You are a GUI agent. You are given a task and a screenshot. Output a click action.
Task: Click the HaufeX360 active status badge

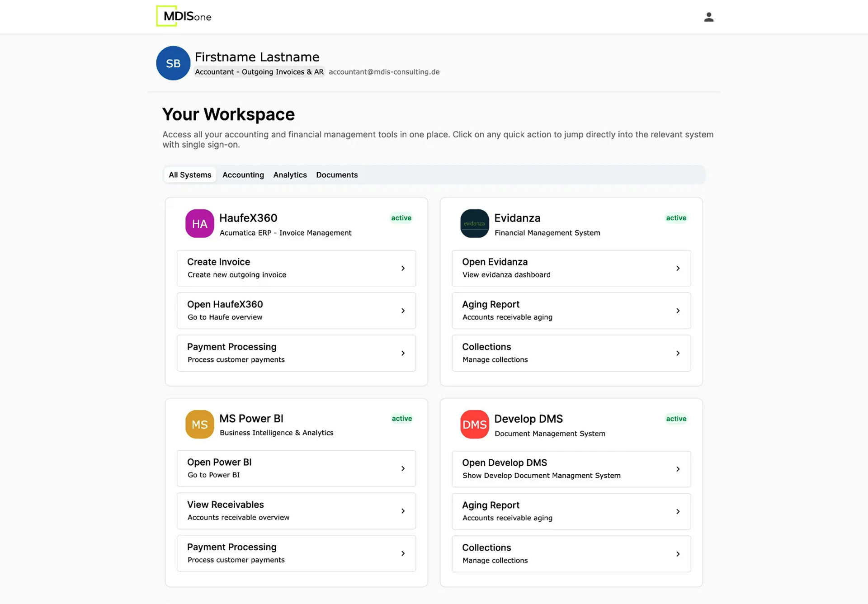(401, 218)
